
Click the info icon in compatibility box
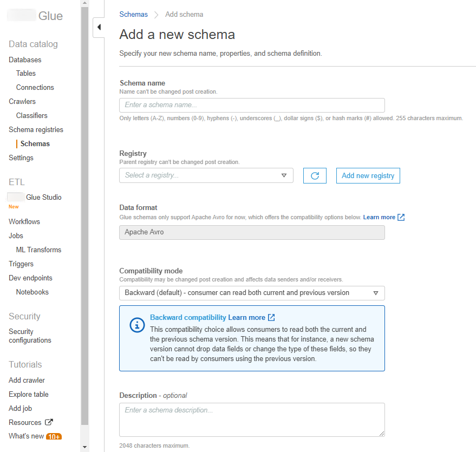coord(137,325)
